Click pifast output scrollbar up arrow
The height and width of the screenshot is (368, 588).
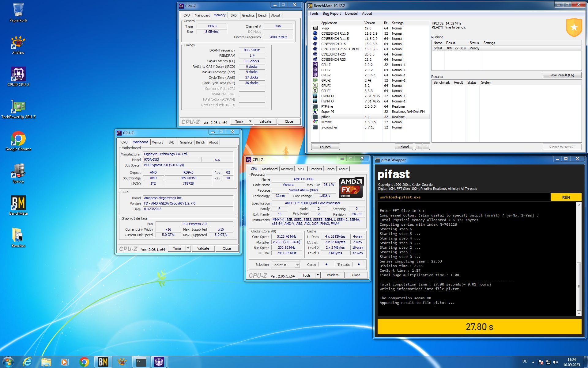tap(579, 205)
